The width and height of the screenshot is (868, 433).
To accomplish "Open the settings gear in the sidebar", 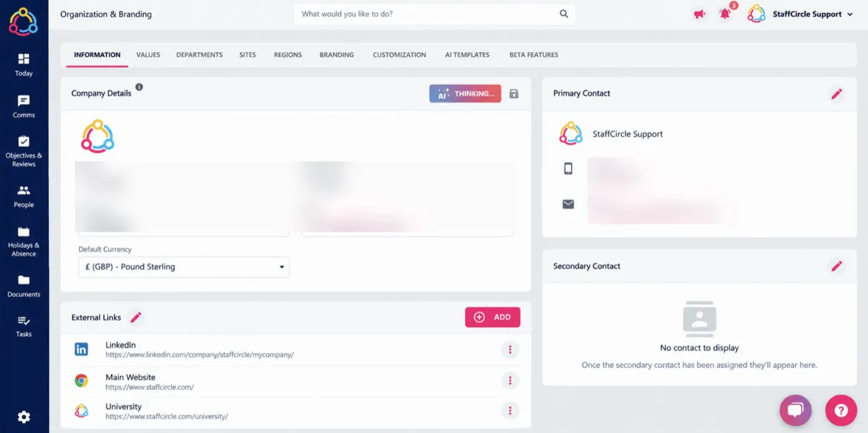I will 24,417.
